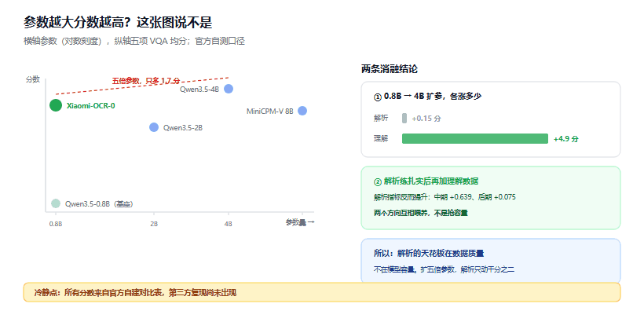Viewport: 644px width, 311px height.
Task: Click the heading 0.8B → 4B 扩参，各涨多少
Action: point(427,97)
